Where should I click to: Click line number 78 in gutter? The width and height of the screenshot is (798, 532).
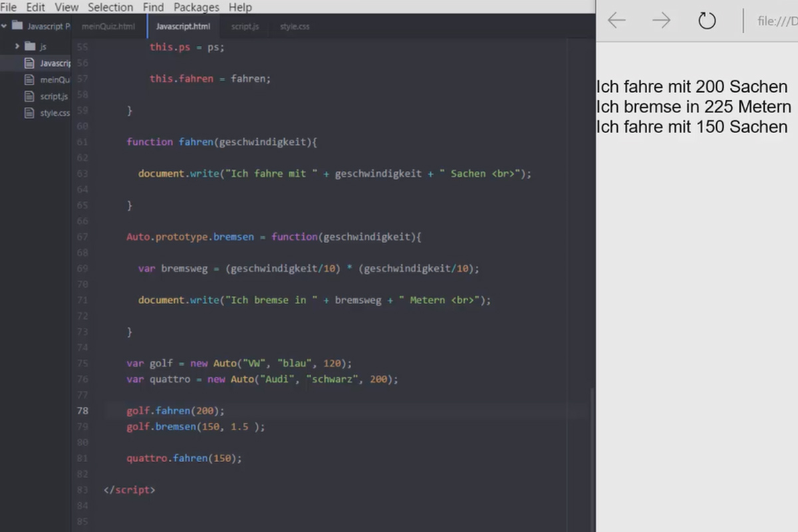(x=82, y=411)
